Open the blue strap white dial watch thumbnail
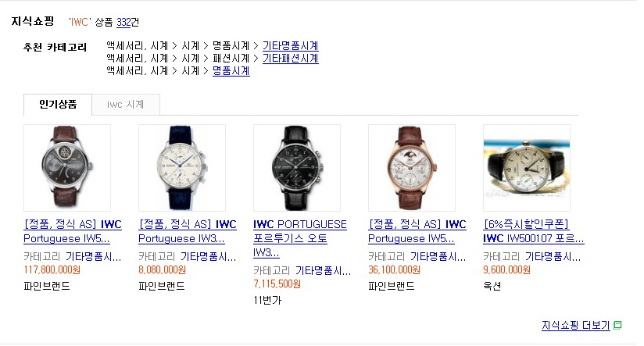 point(182,168)
